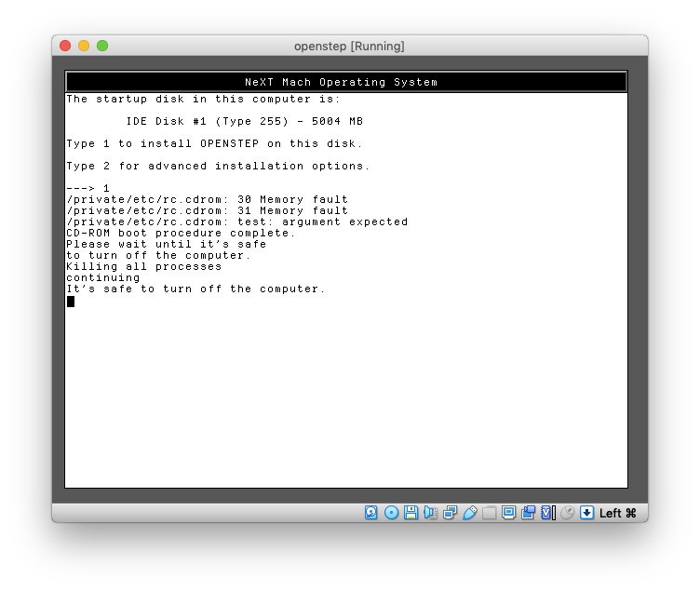The image size is (700, 591).
Task: Click the recording/video capture status icon
Action: pyautogui.click(x=528, y=513)
